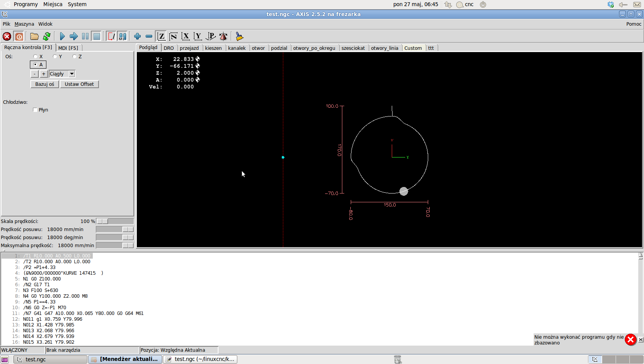Toggle optional pause M1 icon
The width and height of the screenshot is (644, 364).
pyautogui.click(x=123, y=36)
